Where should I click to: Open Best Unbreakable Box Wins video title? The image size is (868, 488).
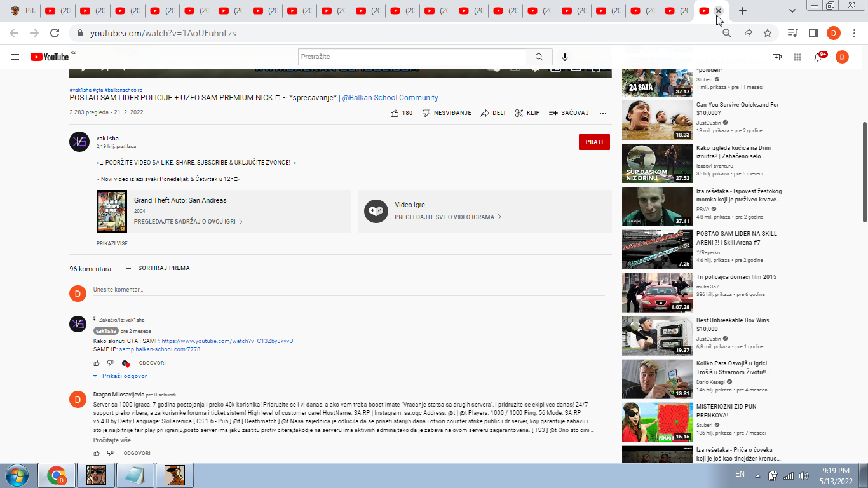coord(733,324)
